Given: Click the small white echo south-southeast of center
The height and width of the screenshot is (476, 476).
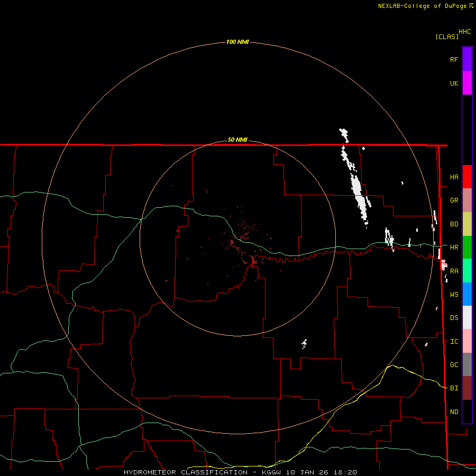Looking at the screenshot, I should [304, 344].
